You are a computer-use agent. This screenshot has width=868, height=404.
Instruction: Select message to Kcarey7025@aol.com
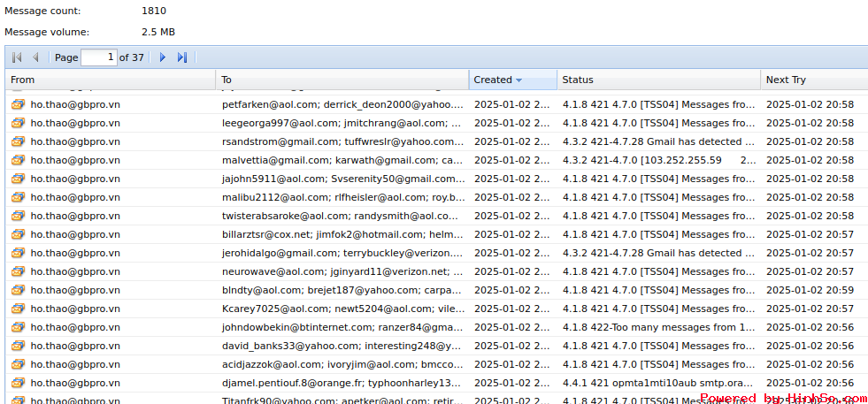point(342,309)
